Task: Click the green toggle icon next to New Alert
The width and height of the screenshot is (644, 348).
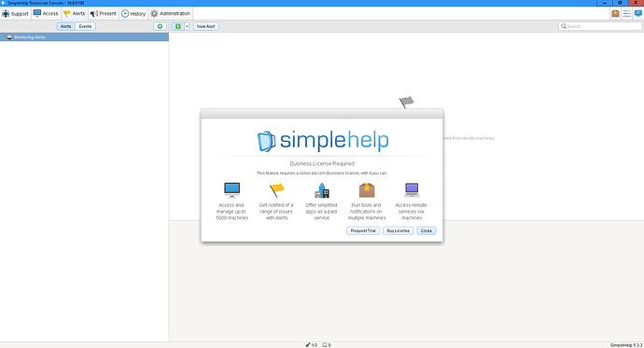Action: click(178, 26)
